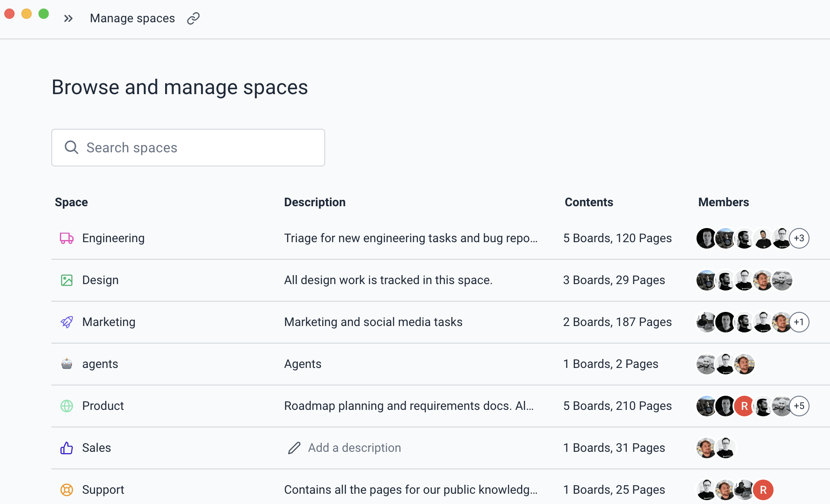Screen dimensions: 830x504
Task: Click red R avatar in Product members
Action: click(744, 406)
